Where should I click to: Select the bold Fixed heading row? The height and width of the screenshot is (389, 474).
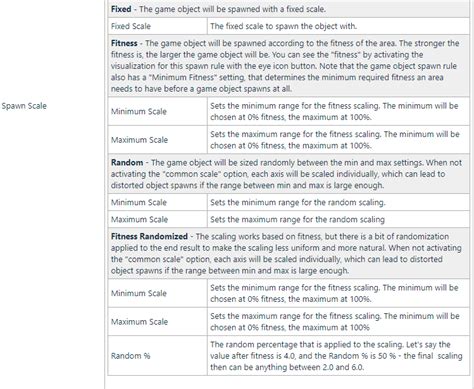(288, 9)
